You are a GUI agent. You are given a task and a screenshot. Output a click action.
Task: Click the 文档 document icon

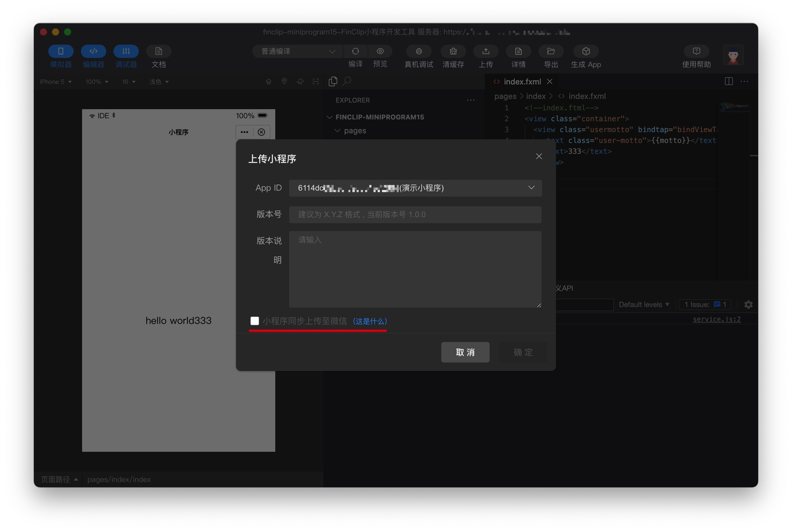[158, 51]
